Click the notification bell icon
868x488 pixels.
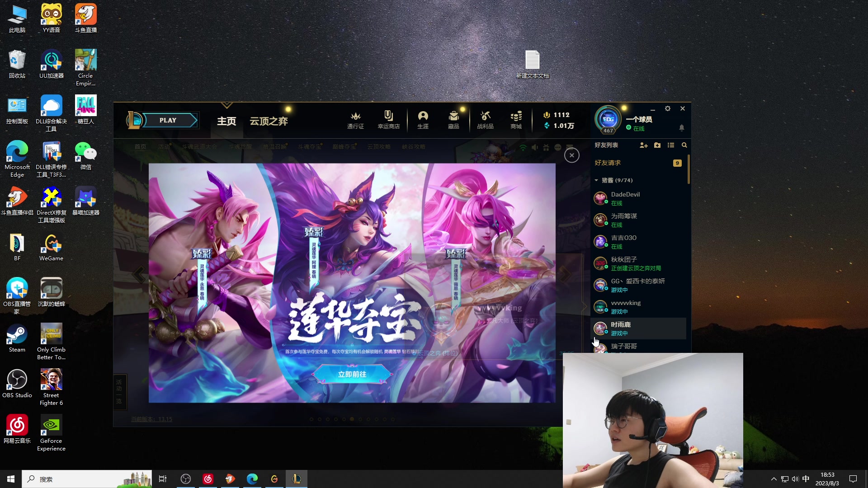click(682, 128)
